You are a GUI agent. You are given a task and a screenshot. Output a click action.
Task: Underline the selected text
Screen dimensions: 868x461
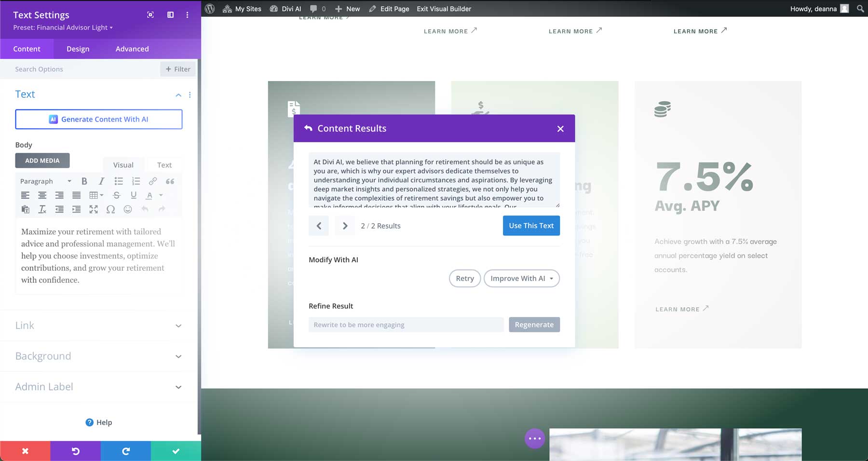pos(134,195)
